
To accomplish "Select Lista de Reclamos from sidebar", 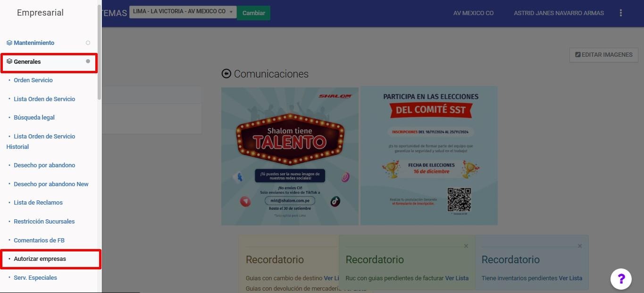I will tap(38, 203).
